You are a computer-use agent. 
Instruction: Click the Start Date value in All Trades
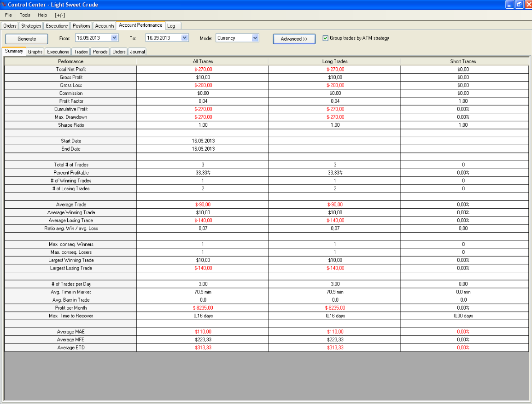coord(203,141)
